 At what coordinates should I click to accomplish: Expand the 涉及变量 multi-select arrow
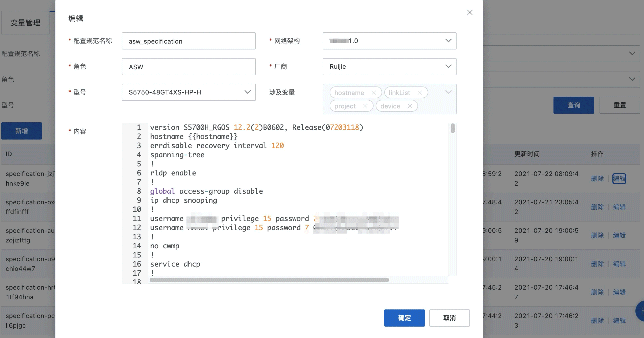tap(448, 92)
